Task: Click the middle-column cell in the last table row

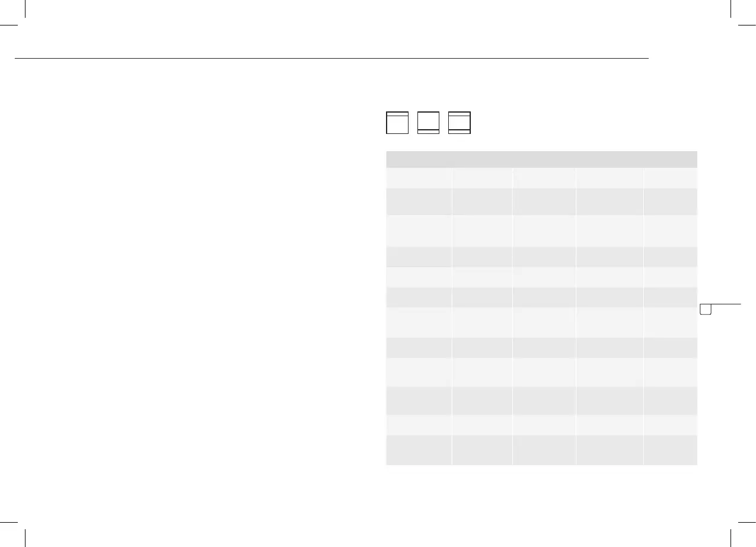Action: 544,450
